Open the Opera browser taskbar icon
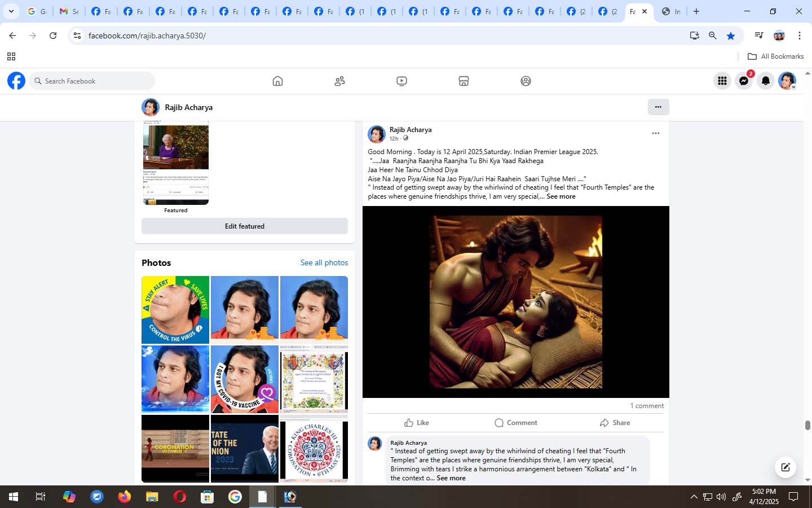The image size is (812, 508). click(179, 497)
